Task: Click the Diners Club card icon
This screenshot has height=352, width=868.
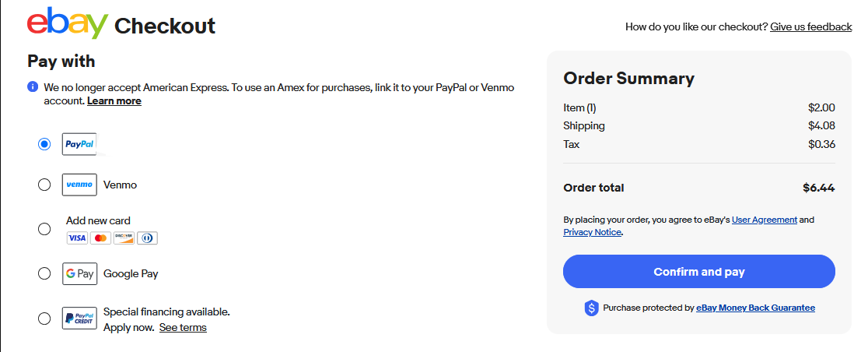Action: (147, 238)
